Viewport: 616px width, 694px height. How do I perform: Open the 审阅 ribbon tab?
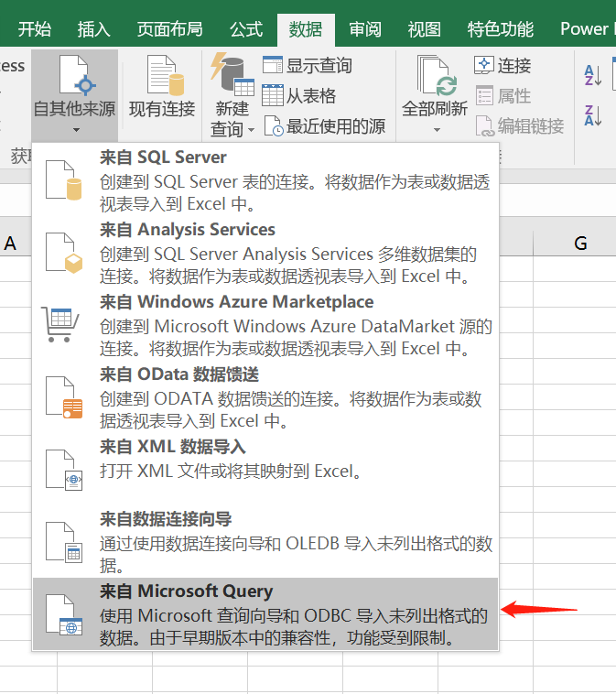pyautogui.click(x=365, y=29)
